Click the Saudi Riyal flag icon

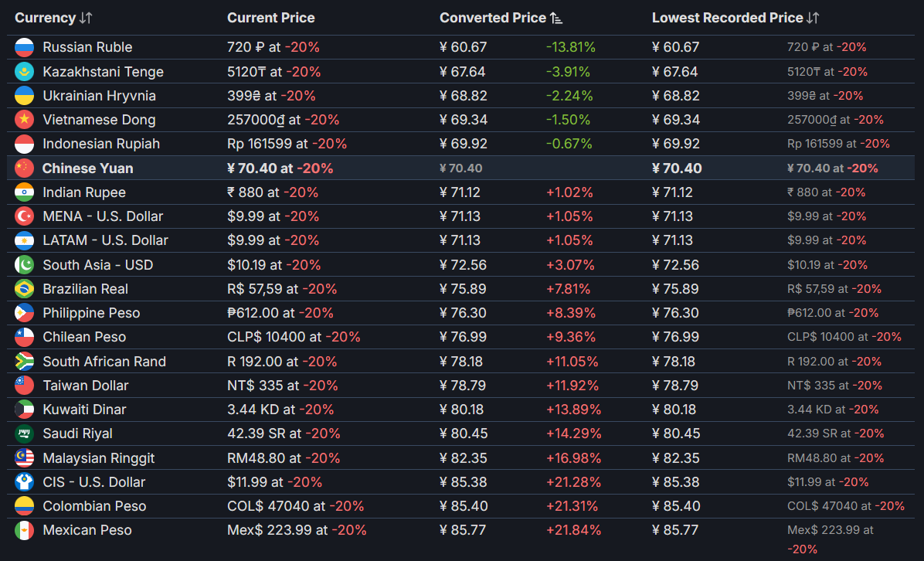click(x=25, y=433)
